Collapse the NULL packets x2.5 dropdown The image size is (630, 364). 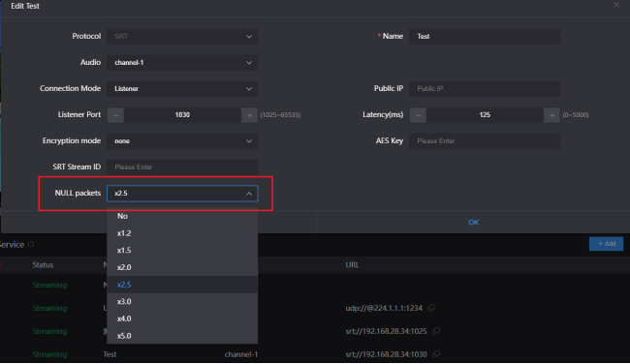tap(182, 194)
